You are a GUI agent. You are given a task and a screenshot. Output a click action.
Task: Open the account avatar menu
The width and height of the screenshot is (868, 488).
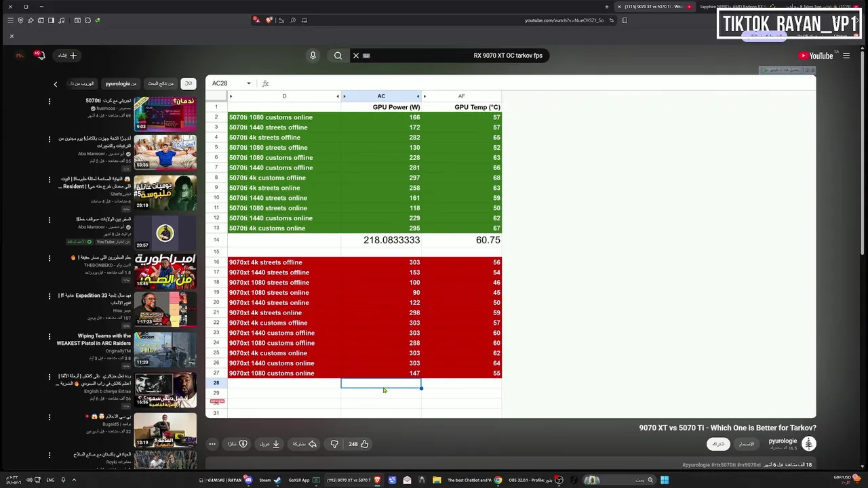tap(20, 56)
